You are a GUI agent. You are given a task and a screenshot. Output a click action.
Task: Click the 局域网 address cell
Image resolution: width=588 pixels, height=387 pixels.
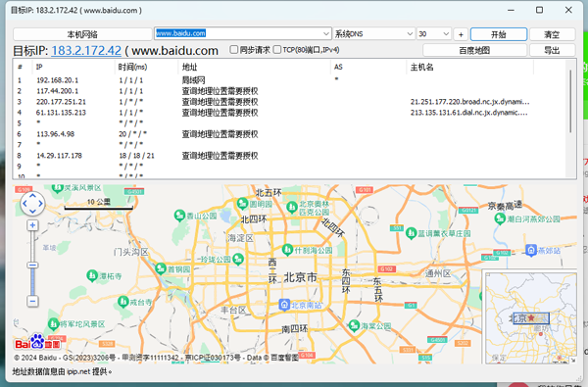(x=193, y=80)
